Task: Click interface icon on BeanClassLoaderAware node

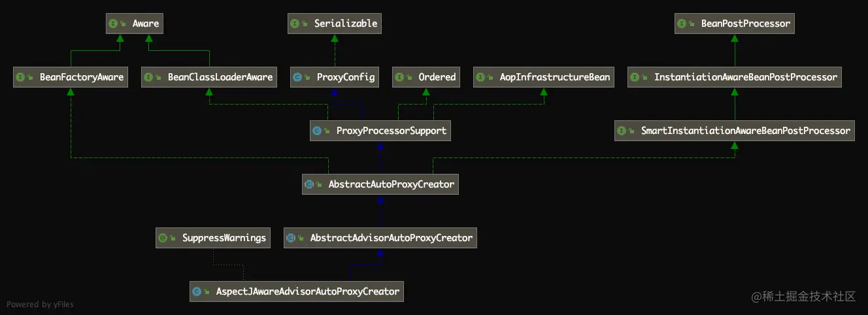Action: point(149,77)
